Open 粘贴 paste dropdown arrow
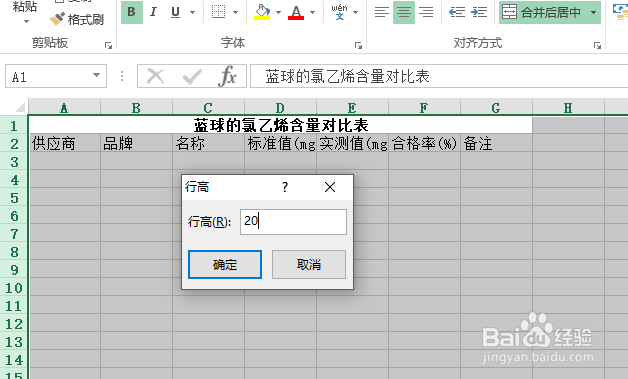Image resolution: width=628 pixels, height=379 pixels. [26, 21]
